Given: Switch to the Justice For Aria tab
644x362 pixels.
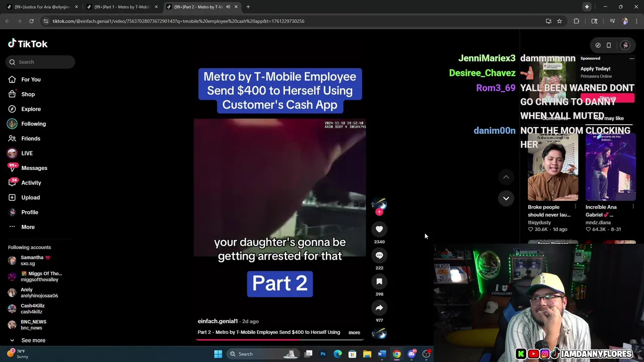Looking at the screenshot, I should (x=42, y=7).
